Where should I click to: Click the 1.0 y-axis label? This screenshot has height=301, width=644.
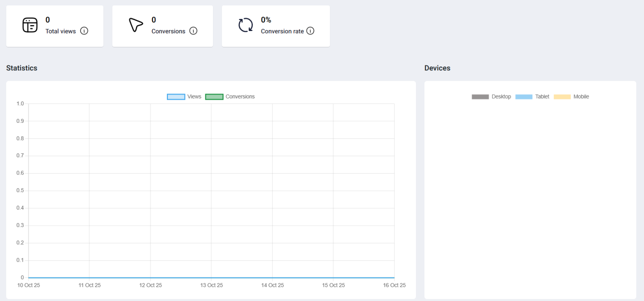(x=20, y=104)
